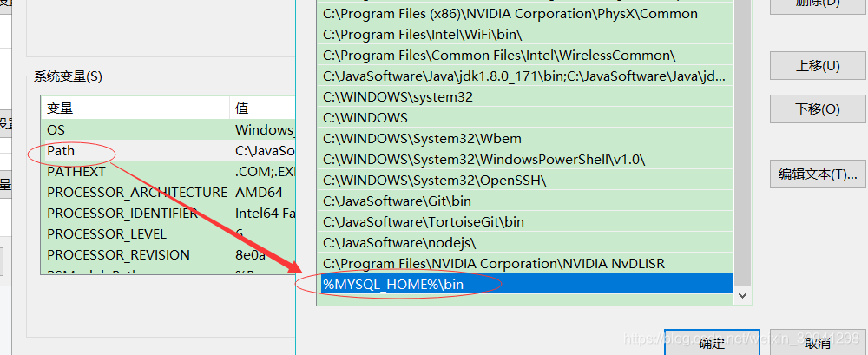The height and width of the screenshot is (355, 868).
Task: Select the C:\JavaSoftware\Git\bin path entry
Action: 527,201
